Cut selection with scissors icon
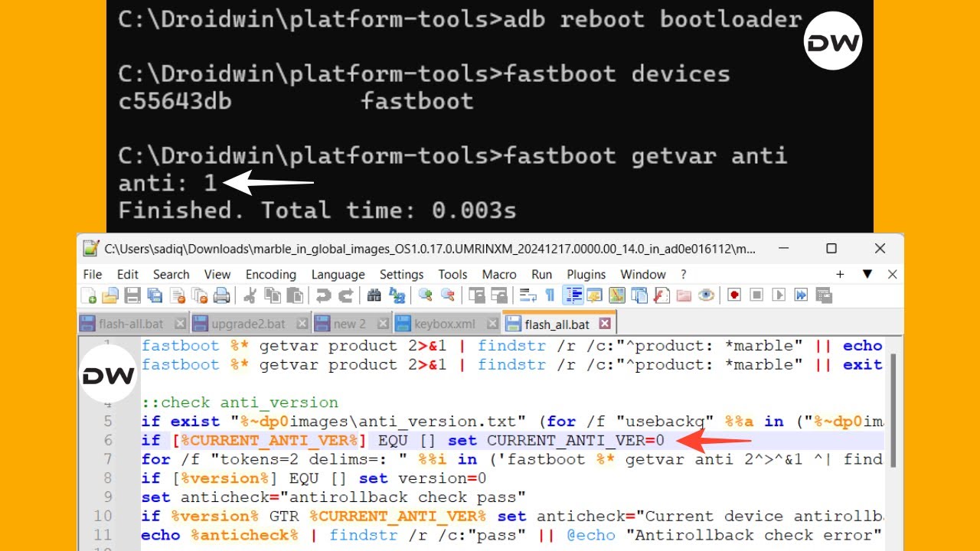980x551 pixels. 250,295
